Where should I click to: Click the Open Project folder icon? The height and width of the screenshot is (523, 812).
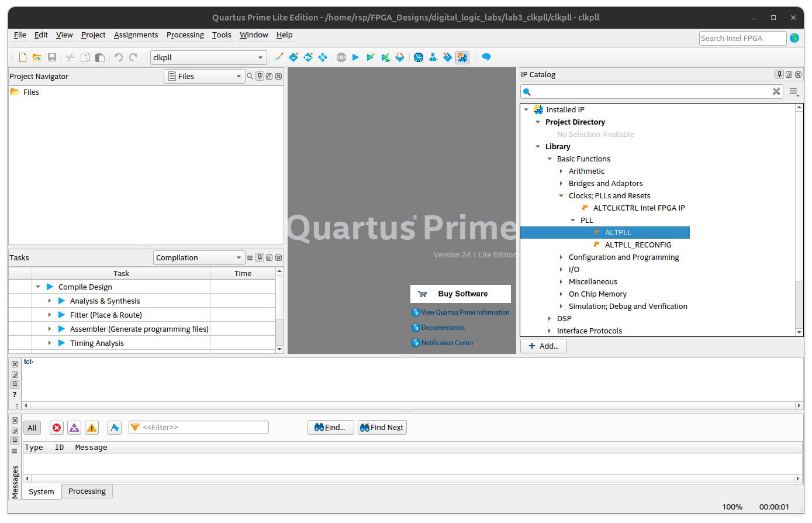(37, 57)
